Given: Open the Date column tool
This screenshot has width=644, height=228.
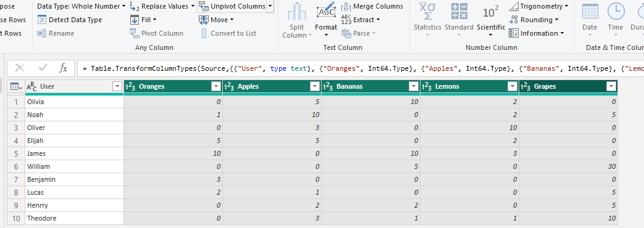Looking at the screenshot, I should tap(590, 20).
